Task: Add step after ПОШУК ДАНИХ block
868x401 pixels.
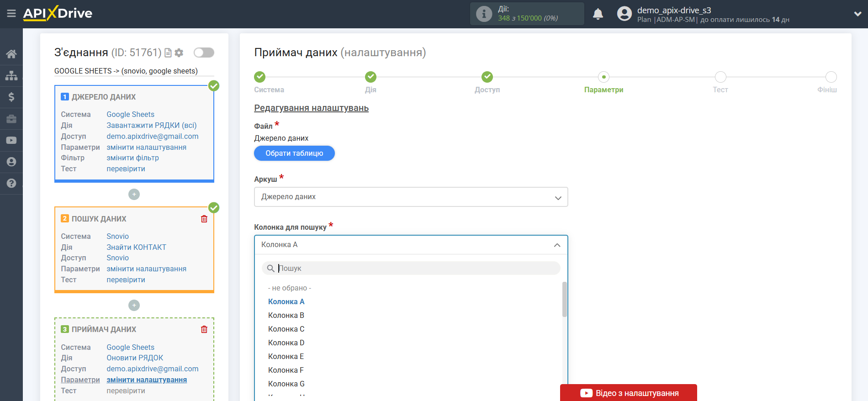Action: tap(134, 305)
